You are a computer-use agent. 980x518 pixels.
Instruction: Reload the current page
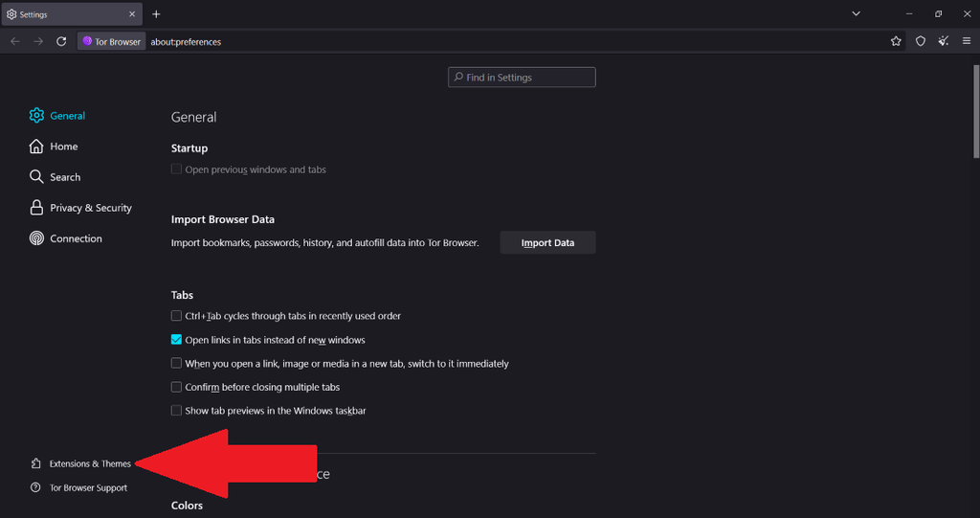click(x=61, y=41)
